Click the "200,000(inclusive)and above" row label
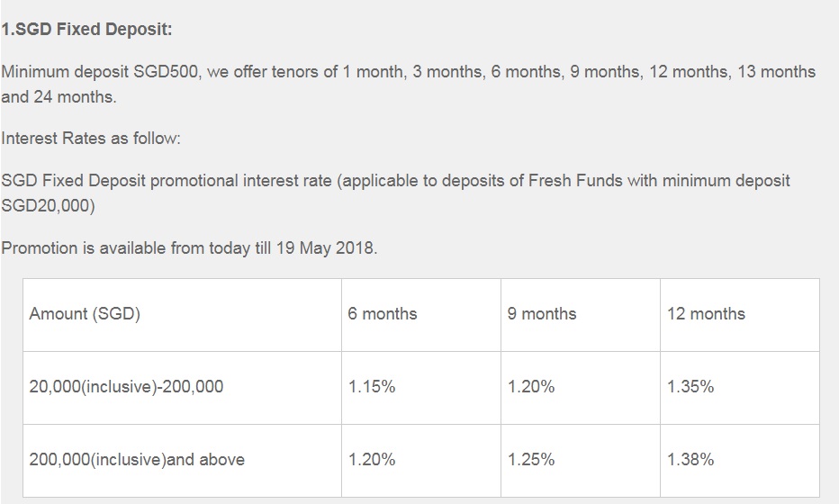This screenshot has width=839, height=504. click(x=137, y=460)
